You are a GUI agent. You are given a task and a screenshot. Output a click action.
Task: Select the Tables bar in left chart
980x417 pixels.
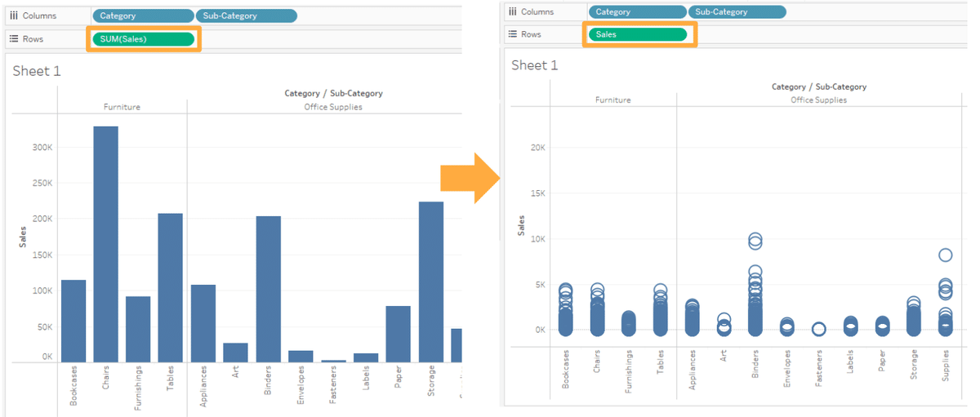click(171, 288)
